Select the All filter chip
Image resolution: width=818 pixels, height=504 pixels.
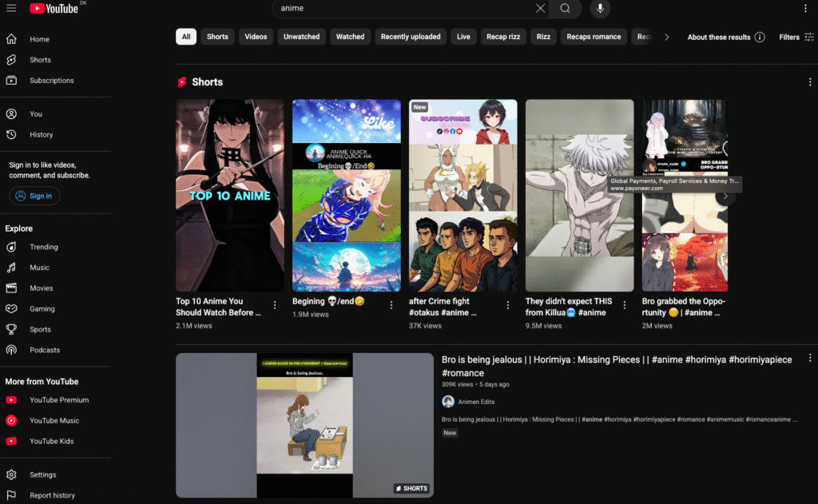coord(185,37)
